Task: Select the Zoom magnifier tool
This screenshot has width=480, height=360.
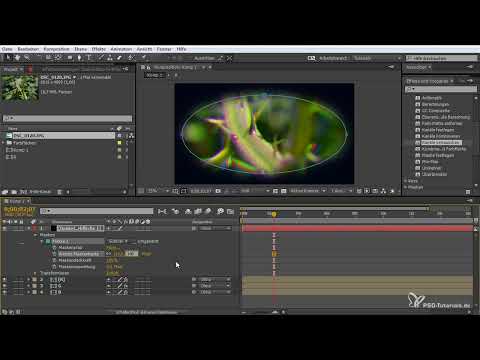Action: tap(27, 58)
